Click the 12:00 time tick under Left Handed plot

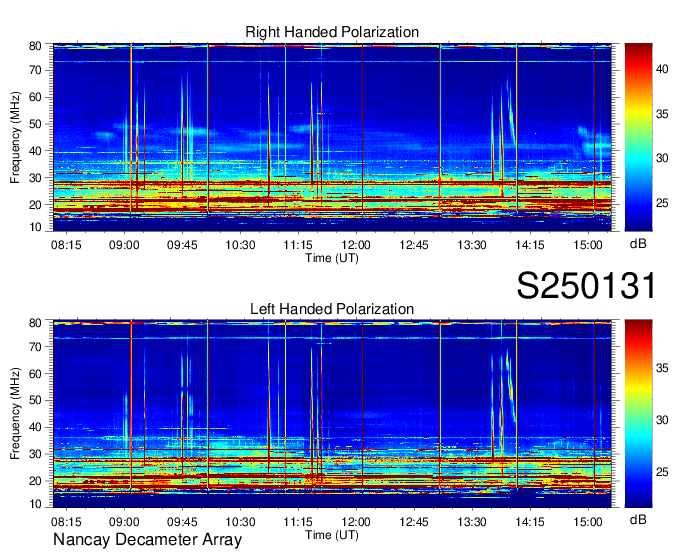356,522
